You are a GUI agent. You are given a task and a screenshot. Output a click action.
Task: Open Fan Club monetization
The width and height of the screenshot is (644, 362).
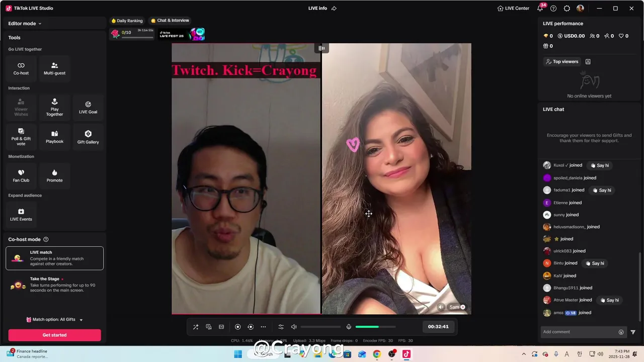(21, 176)
